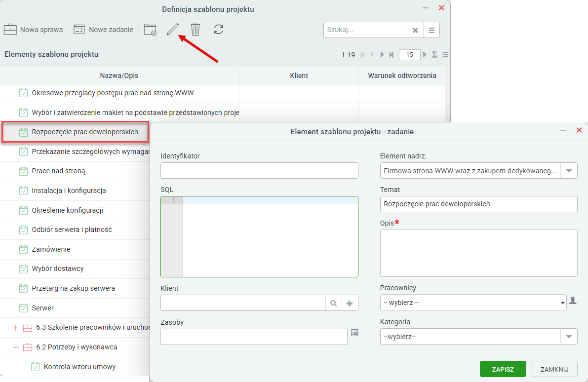Screen dimensions: 588x382
Task: Click the refresh arrows icon
Action: [219, 30]
